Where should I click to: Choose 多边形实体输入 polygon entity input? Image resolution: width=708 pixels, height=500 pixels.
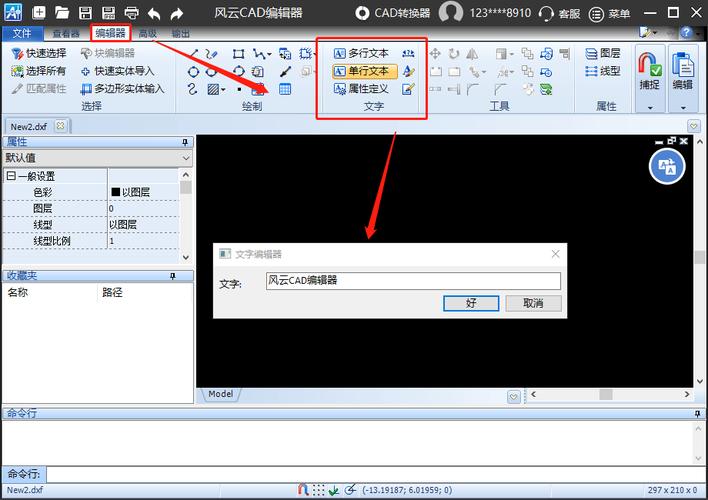pos(122,89)
